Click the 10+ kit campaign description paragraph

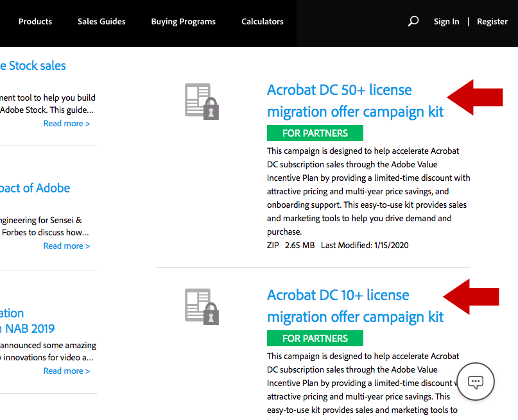[x=363, y=385]
